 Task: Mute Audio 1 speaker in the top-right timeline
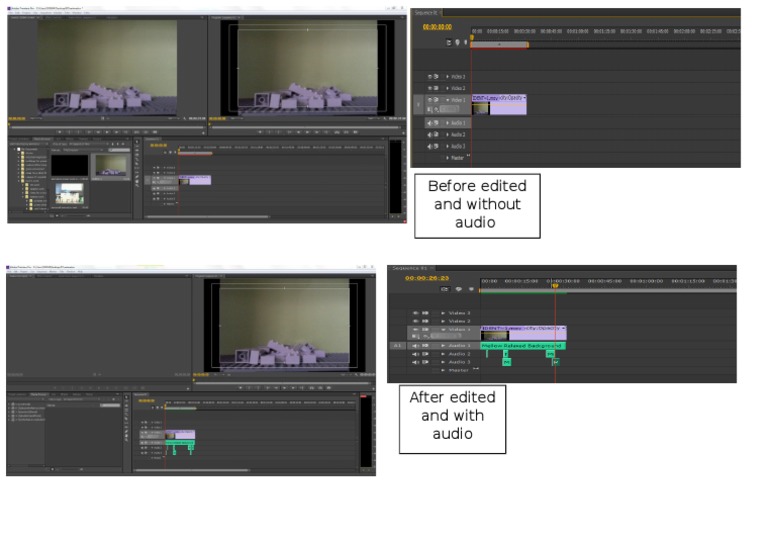(x=432, y=123)
